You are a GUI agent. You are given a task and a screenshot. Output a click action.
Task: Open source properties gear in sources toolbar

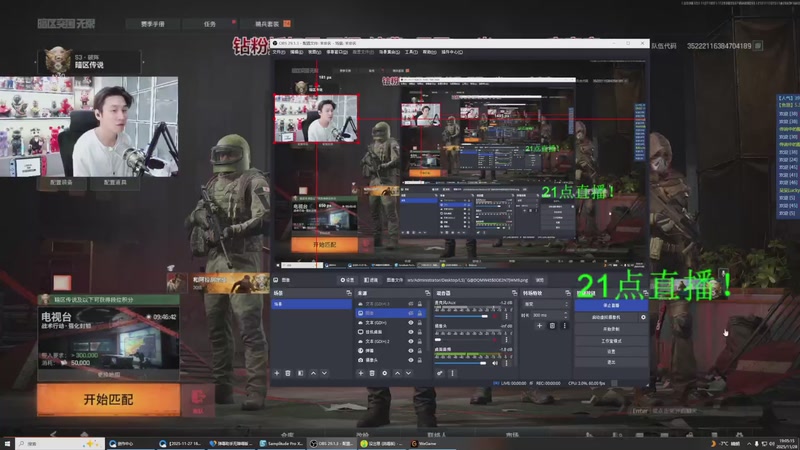(x=385, y=373)
